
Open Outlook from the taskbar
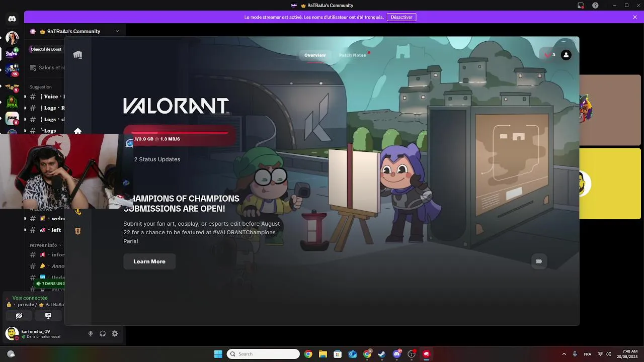pyautogui.click(x=353, y=354)
